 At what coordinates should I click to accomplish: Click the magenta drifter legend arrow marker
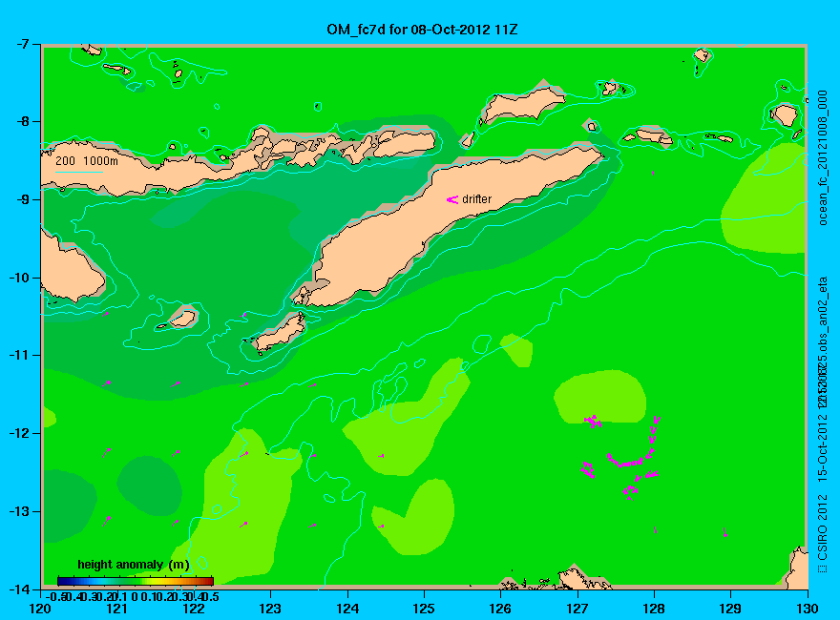[x=452, y=199]
